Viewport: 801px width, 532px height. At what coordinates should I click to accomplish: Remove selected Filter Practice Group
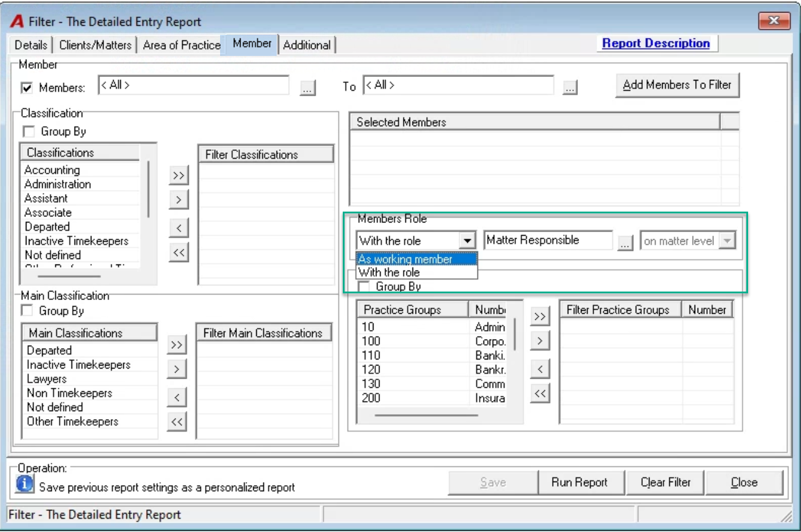pyautogui.click(x=540, y=369)
